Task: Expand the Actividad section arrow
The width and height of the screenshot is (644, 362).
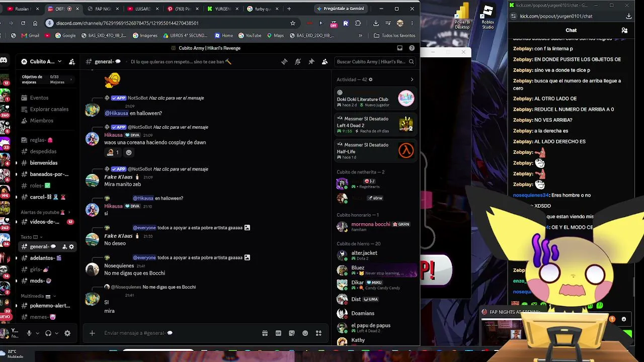Action: pyautogui.click(x=412, y=79)
